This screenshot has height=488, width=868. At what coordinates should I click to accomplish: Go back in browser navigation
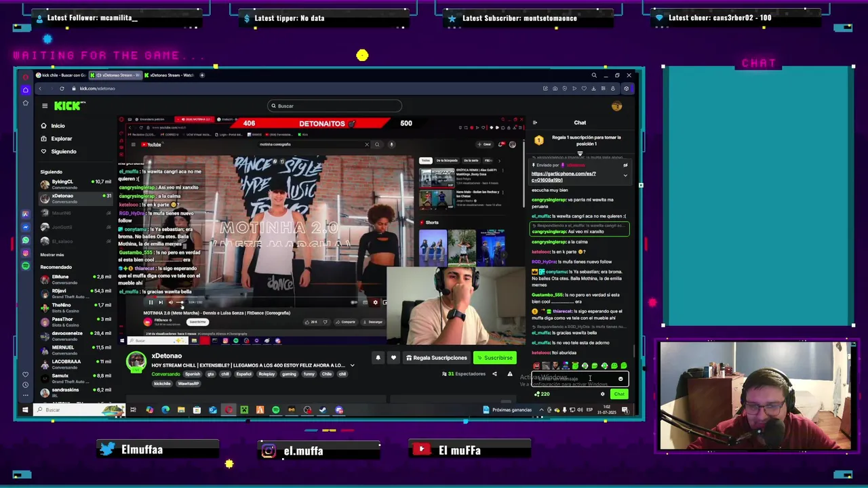(x=39, y=88)
